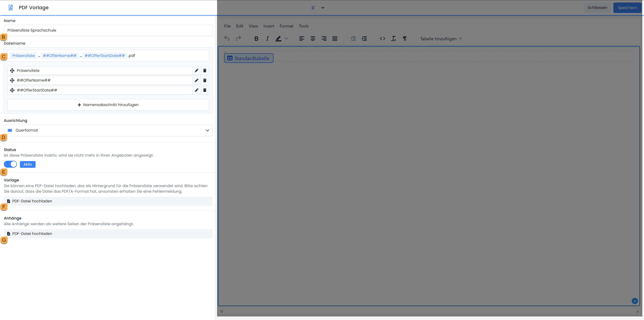Open the Insert menu

269,26
